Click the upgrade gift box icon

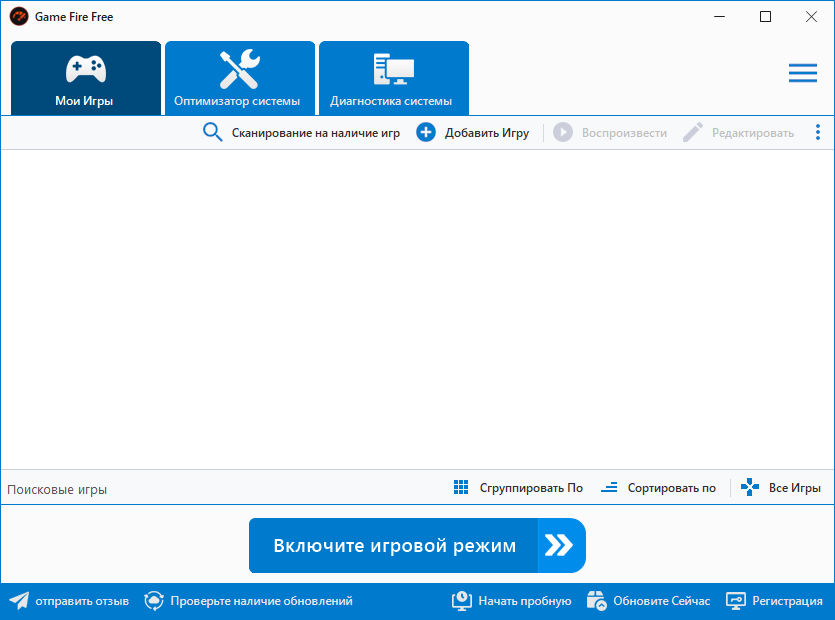pos(596,601)
